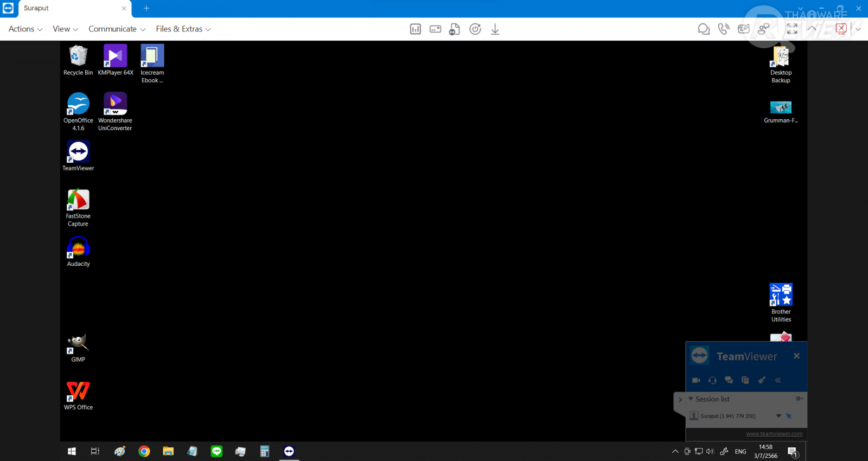Click the volume speaker tray icon
This screenshot has height=461, width=868.
click(710, 451)
